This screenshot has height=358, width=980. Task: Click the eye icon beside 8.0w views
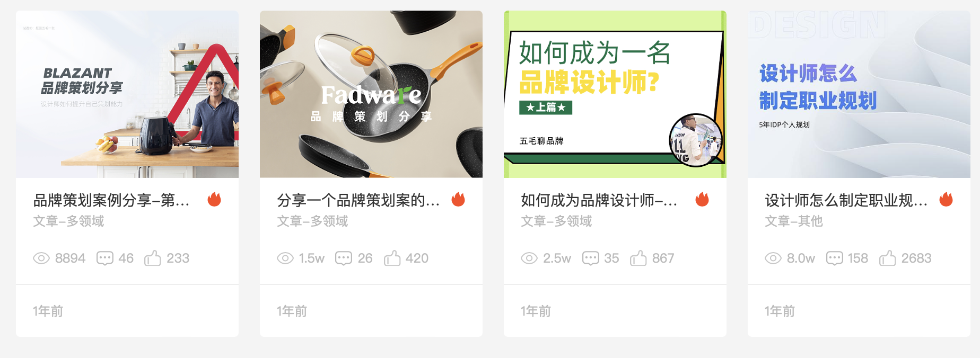(773, 258)
